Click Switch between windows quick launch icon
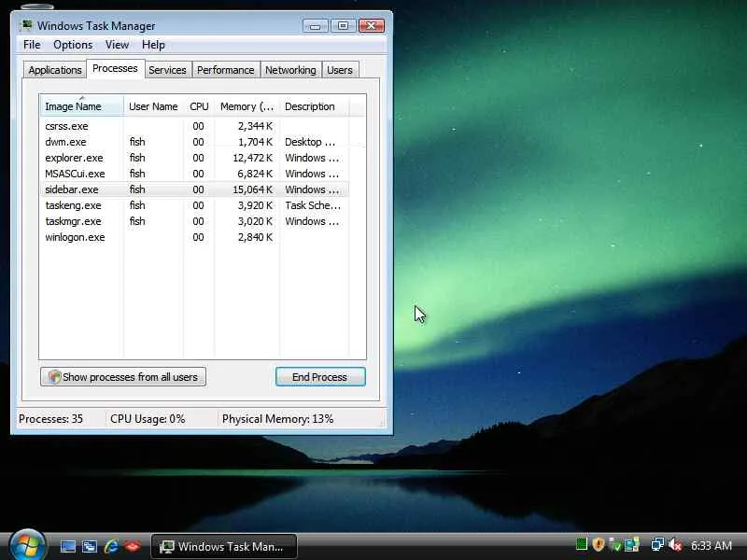Viewport: 747px width, 560px height. (x=89, y=546)
